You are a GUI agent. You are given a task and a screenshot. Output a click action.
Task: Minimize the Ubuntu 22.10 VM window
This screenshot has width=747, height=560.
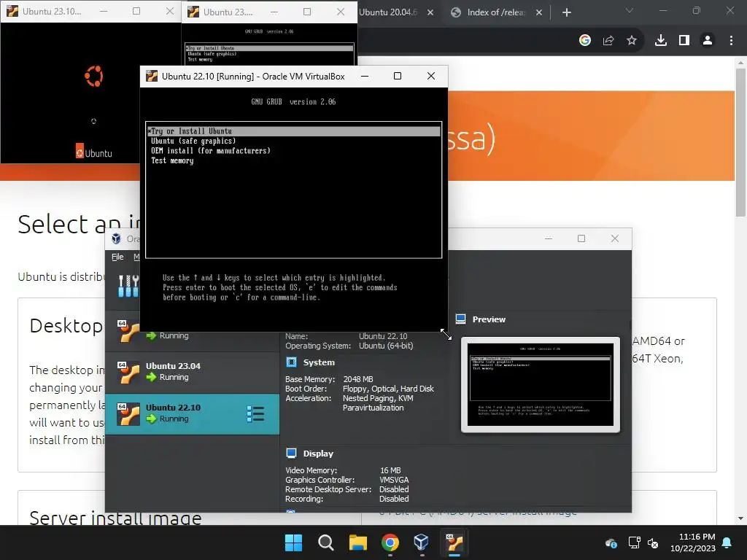(x=365, y=76)
